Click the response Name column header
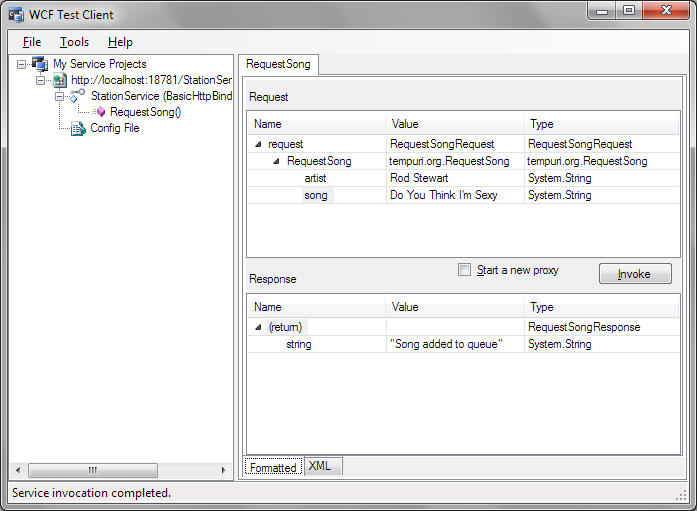This screenshot has width=697, height=511. coord(316,307)
